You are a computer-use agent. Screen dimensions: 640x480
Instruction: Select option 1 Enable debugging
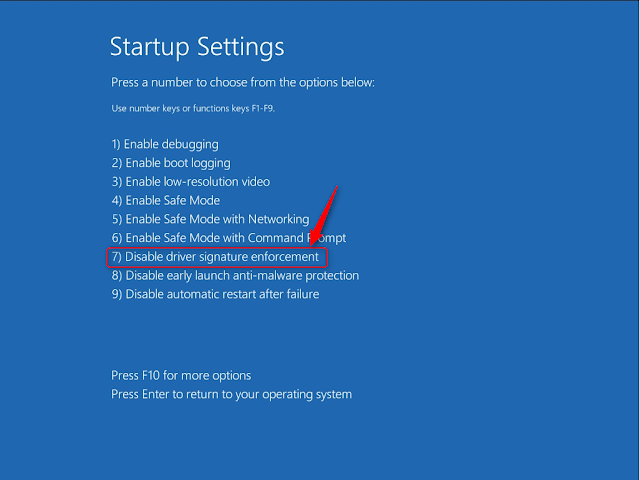(165, 144)
